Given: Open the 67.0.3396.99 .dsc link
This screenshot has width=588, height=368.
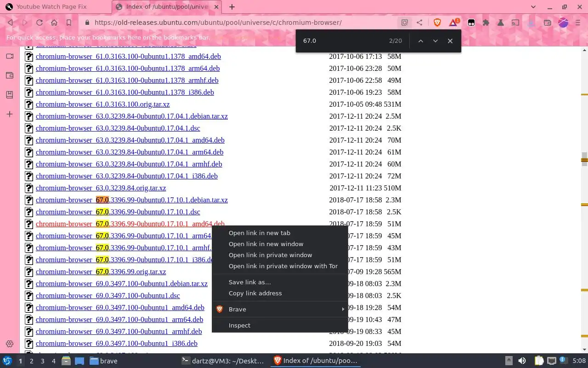Looking at the screenshot, I should pos(118,212).
